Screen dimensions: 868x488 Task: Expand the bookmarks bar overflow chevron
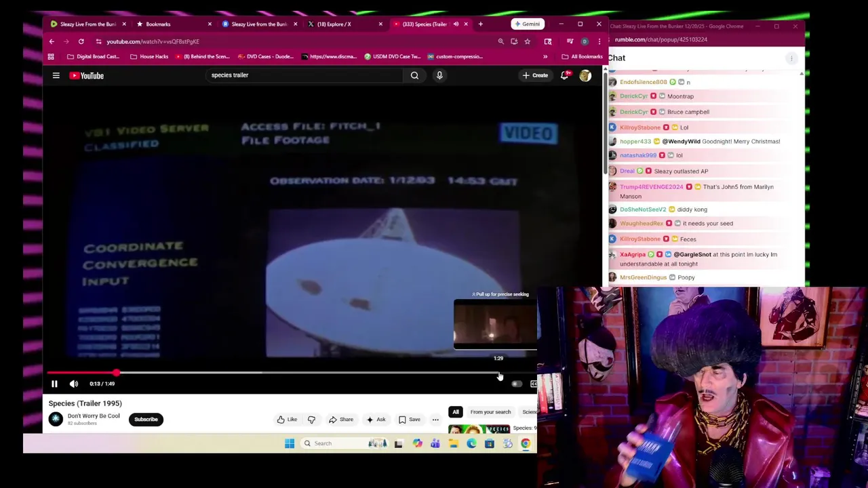click(545, 57)
